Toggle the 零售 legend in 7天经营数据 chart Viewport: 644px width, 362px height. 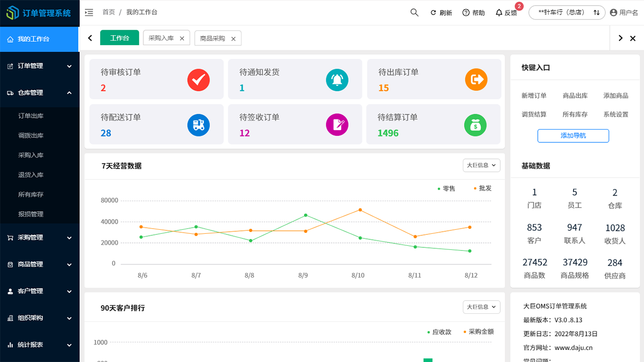446,188
